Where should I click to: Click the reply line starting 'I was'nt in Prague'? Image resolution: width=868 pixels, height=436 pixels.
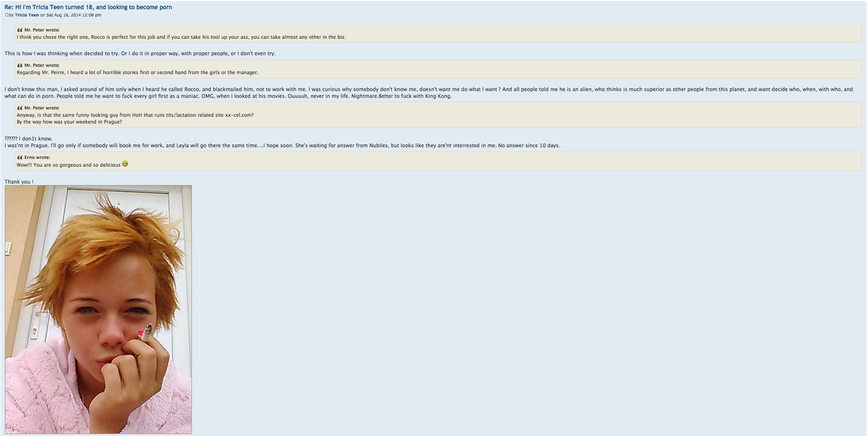tap(282, 145)
